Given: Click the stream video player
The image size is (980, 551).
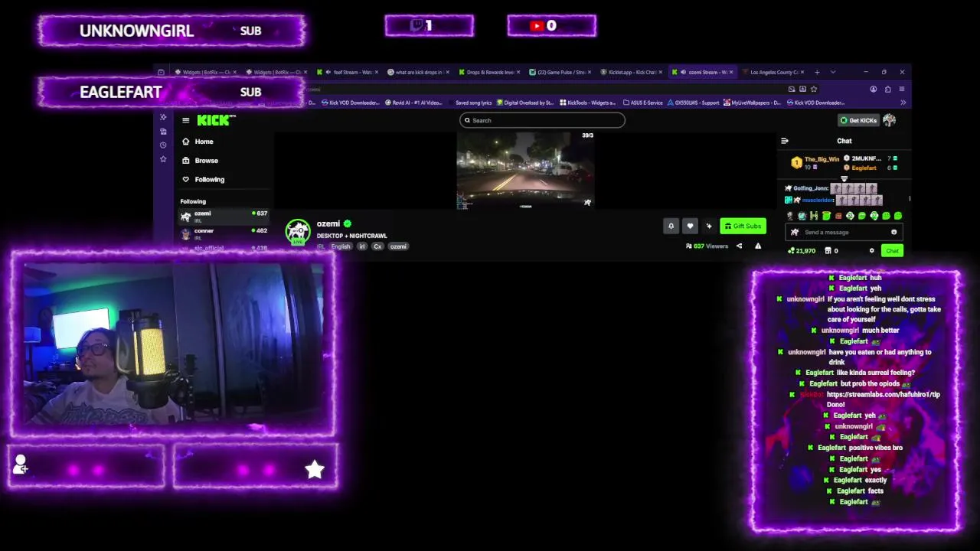Looking at the screenshot, I should pos(525,170).
